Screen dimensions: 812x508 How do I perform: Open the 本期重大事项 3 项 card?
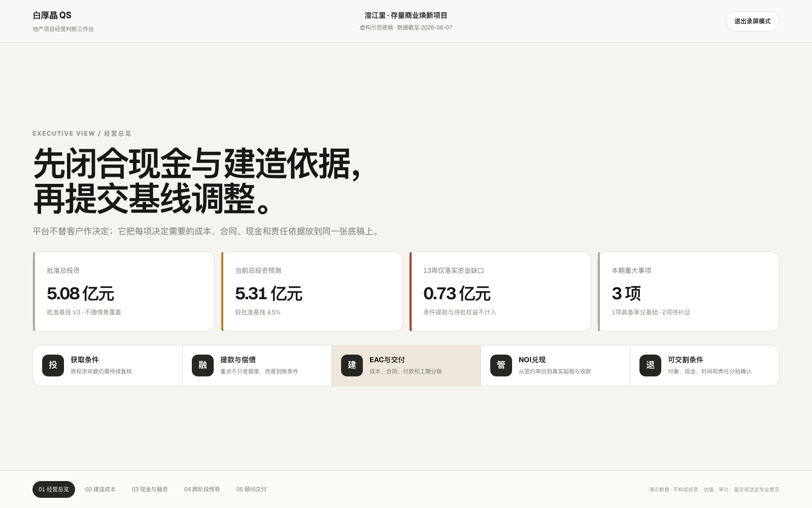(689, 292)
